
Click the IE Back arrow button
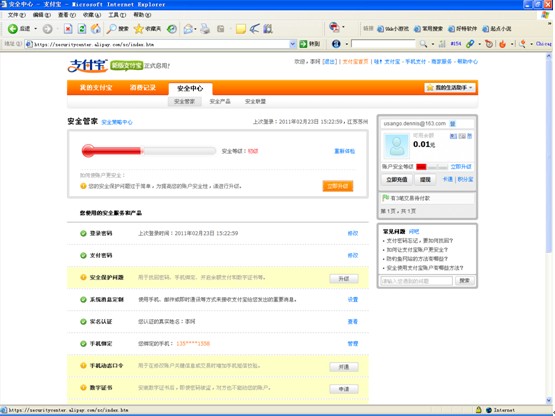coord(13,29)
